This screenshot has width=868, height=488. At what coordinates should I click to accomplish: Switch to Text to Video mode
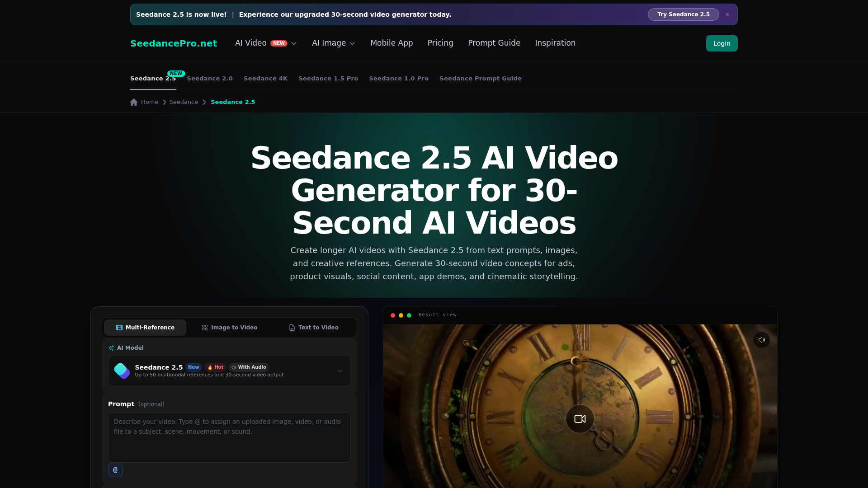314,328
